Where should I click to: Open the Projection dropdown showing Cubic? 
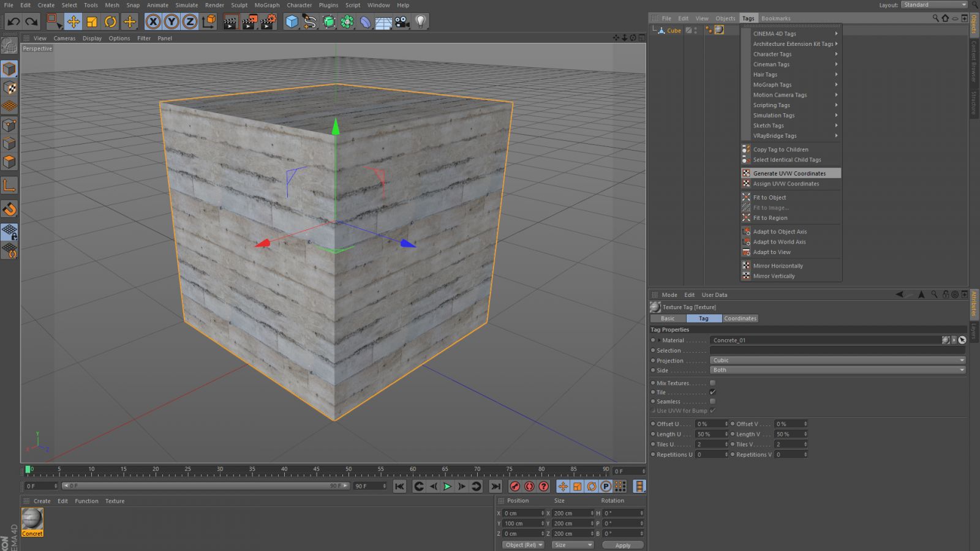pyautogui.click(x=837, y=361)
